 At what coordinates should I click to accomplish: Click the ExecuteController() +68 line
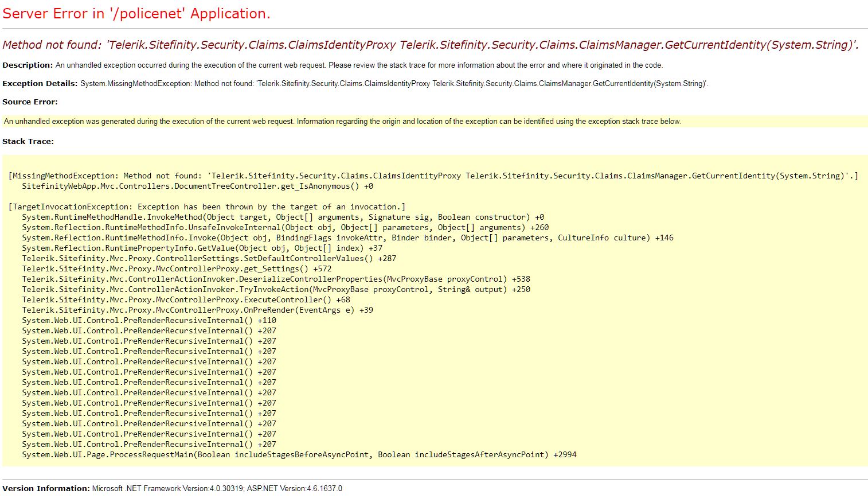pyautogui.click(x=186, y=299)
